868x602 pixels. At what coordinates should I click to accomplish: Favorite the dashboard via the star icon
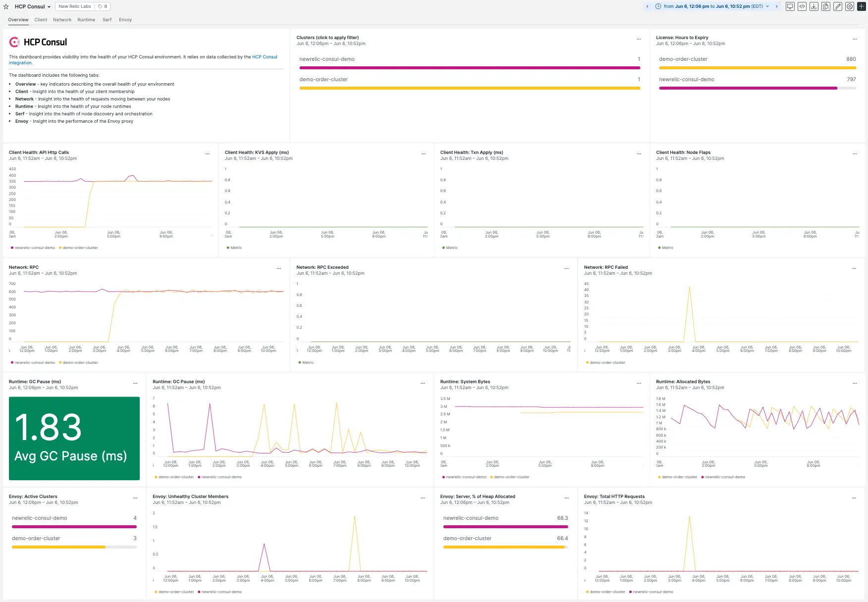[x=6, y=6]
